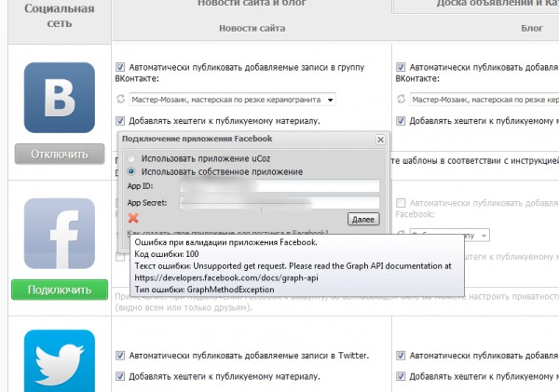Screen dimensions: 559x392
Task: Click the red X error icon
Action: (x=133, y=218)
